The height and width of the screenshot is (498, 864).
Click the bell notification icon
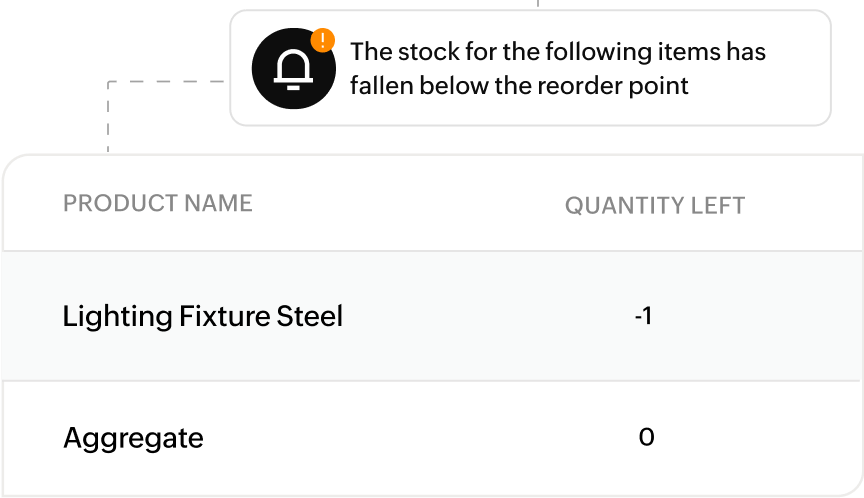point(292,68)
